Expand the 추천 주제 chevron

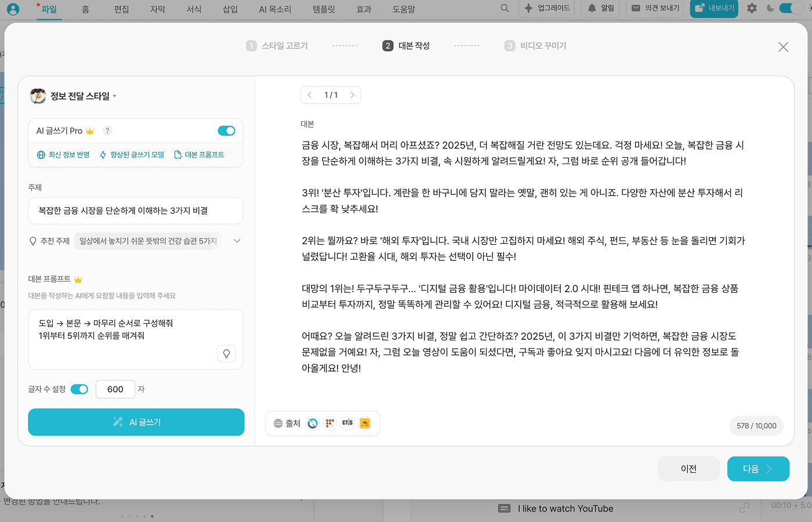point(237,241)
